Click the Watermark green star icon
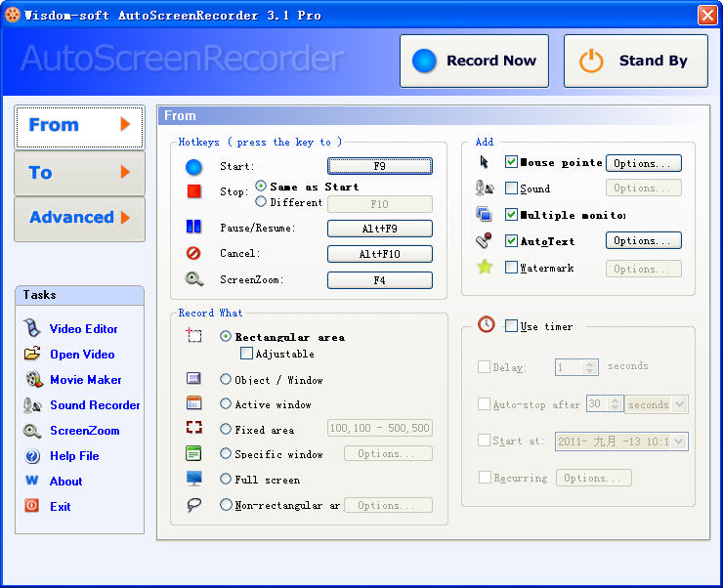This screenshot has width=723, height=588. [485, 267]
